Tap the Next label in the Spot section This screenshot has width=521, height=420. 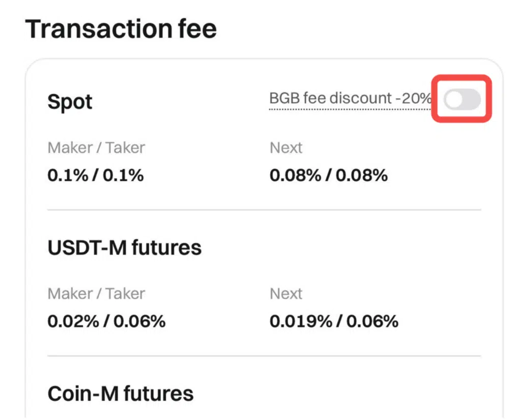(x=286, y=148)
